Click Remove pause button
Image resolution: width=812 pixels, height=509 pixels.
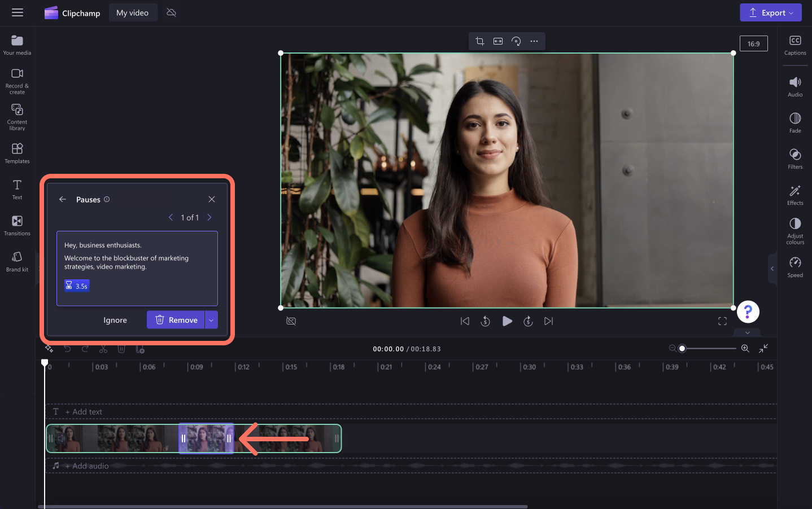click(176, 320)
